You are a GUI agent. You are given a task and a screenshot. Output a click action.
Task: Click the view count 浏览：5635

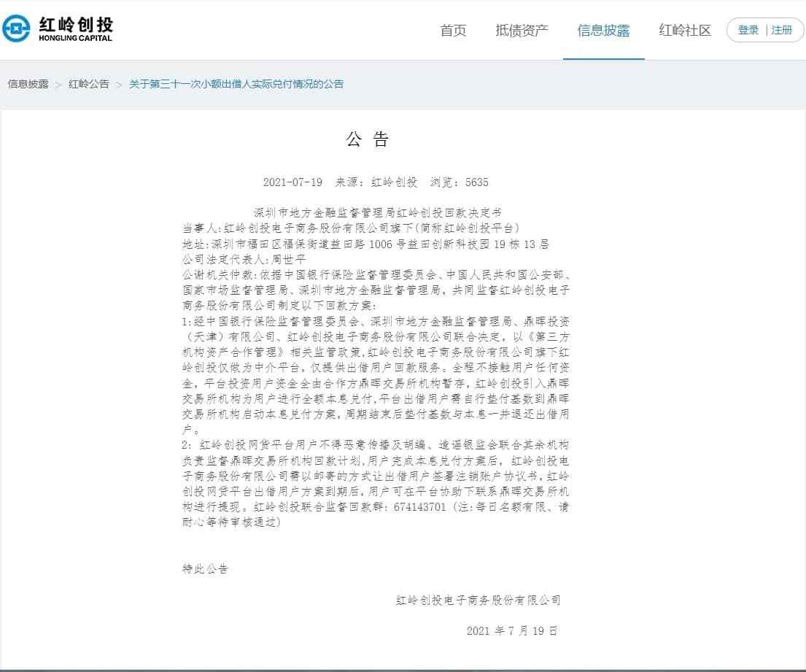(459, 182)
